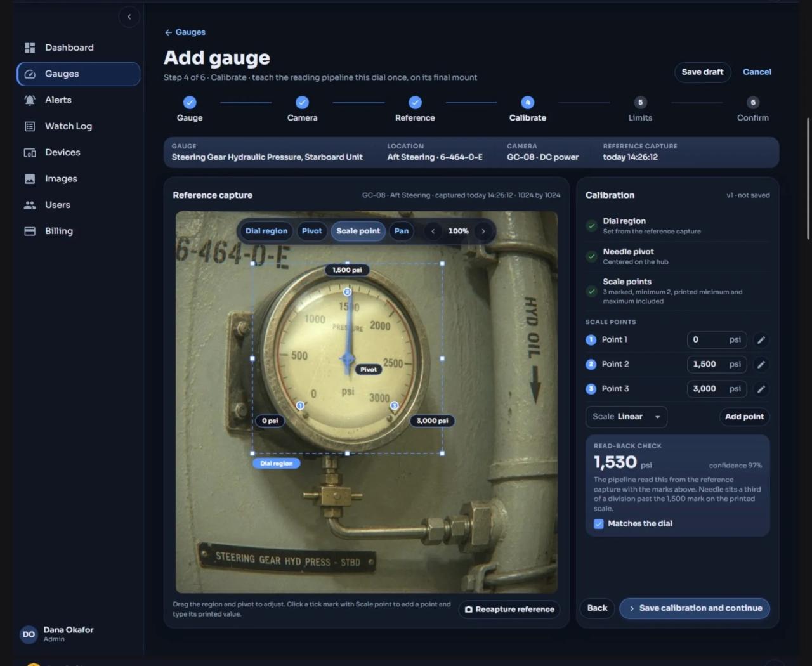
Task: Click the Point 3 value field showing 3,000
Action: pos(717,389)
